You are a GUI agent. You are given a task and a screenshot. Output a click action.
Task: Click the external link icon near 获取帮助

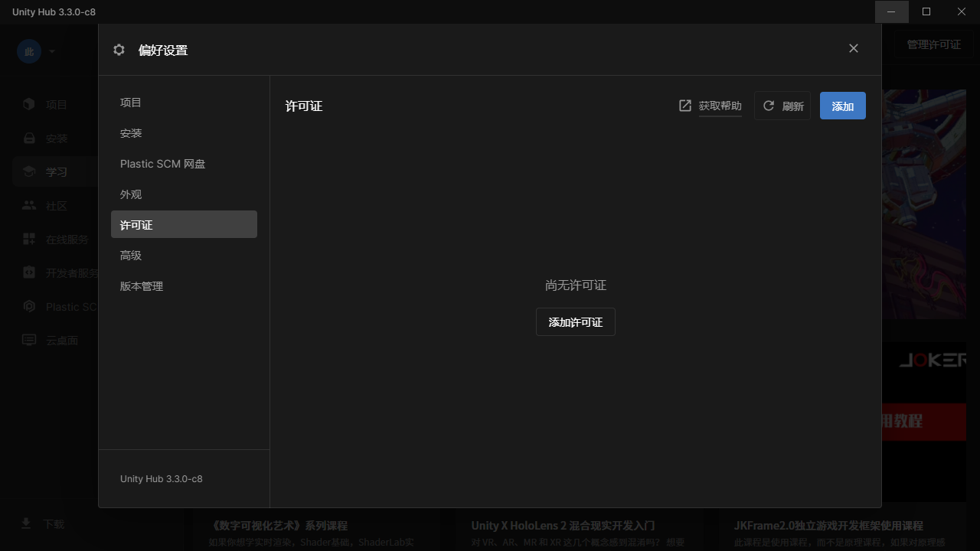685,106
